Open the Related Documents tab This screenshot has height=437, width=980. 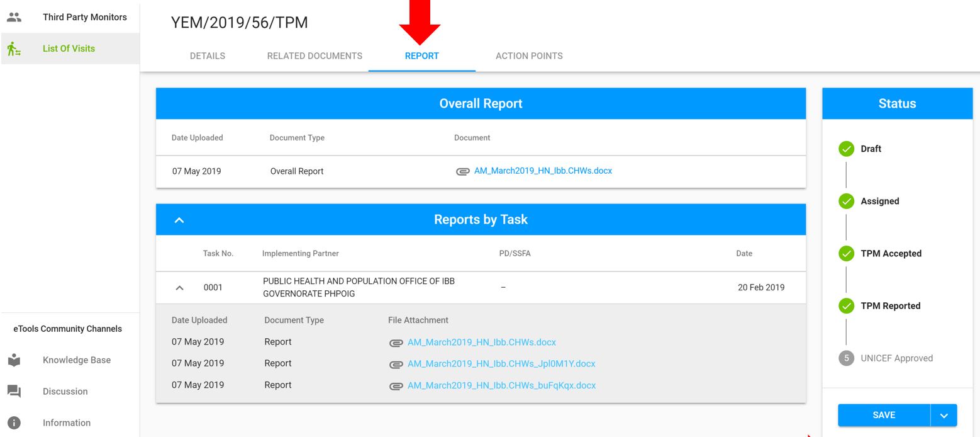[315, 56]
